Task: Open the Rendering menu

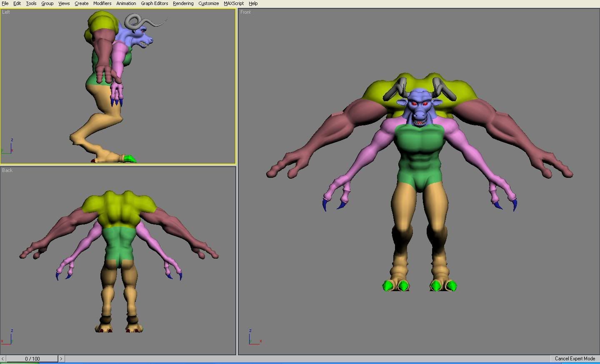Action: (x=183, y=3)
